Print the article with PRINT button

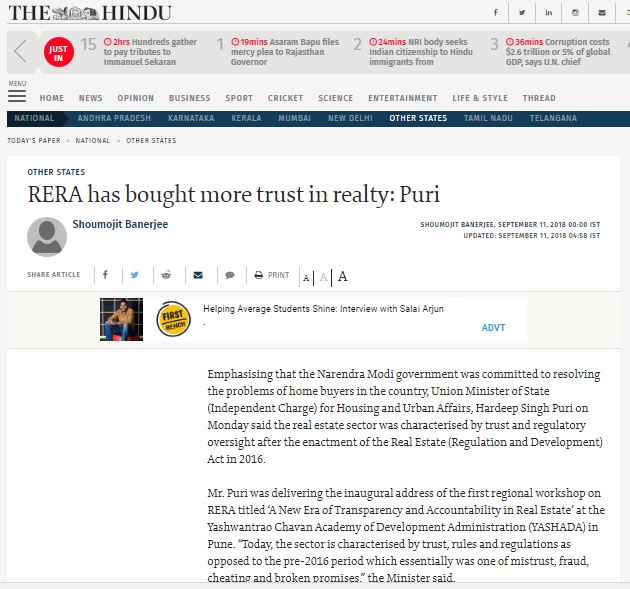coord(272,275)
